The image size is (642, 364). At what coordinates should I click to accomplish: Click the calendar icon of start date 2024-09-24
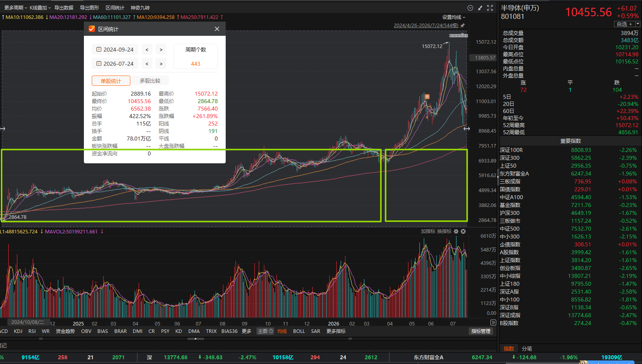point(99,50)
